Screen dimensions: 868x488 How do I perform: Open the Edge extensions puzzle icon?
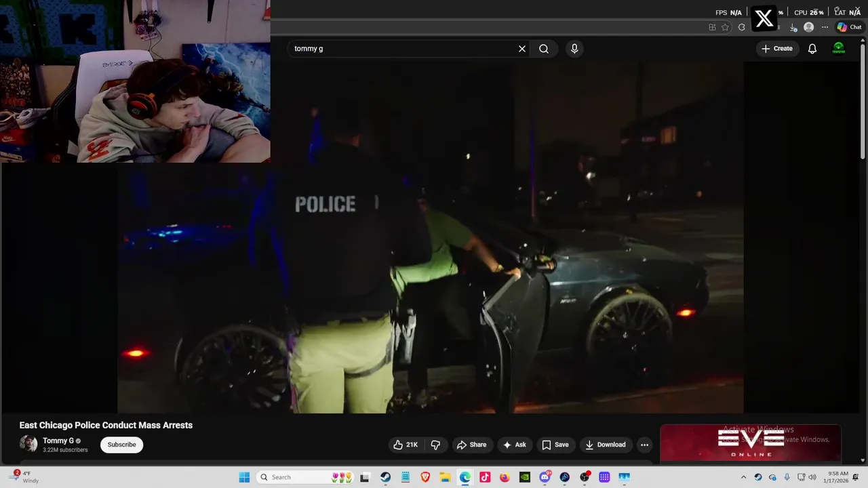(742, 27)
